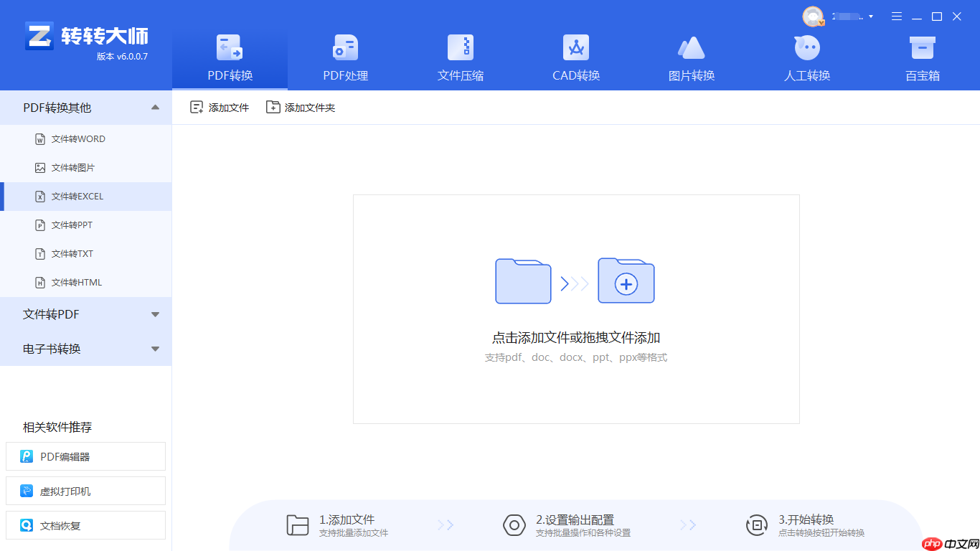
Task: Click the 添加文件夹 toolbar button
Action: (301, 108)
